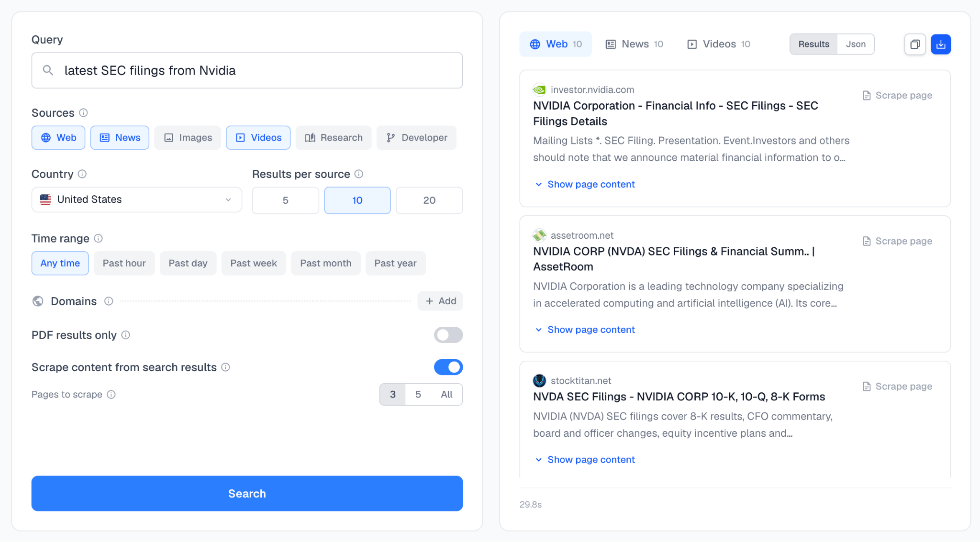Add a domain with the Add button
Screen dimensions: 980x542
tap(440, 301)
